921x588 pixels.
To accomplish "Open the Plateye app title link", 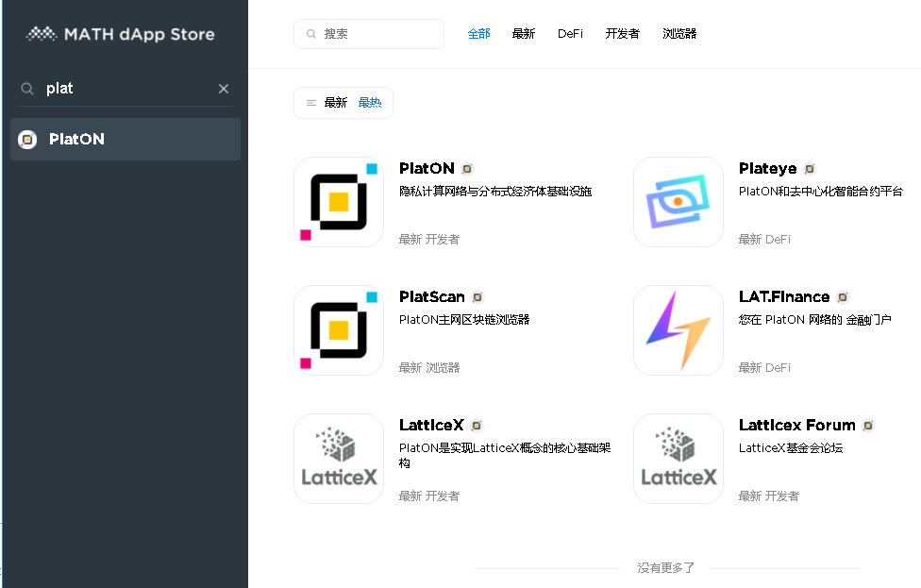I will 768,169.
